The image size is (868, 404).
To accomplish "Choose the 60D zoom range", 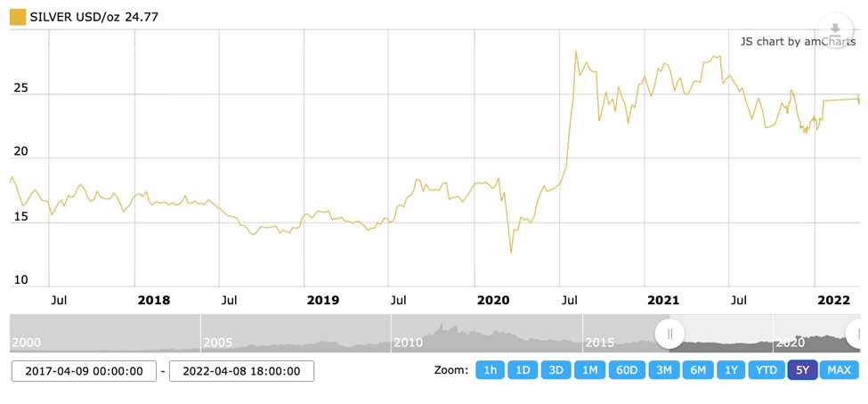I will [x=628, y=370].
